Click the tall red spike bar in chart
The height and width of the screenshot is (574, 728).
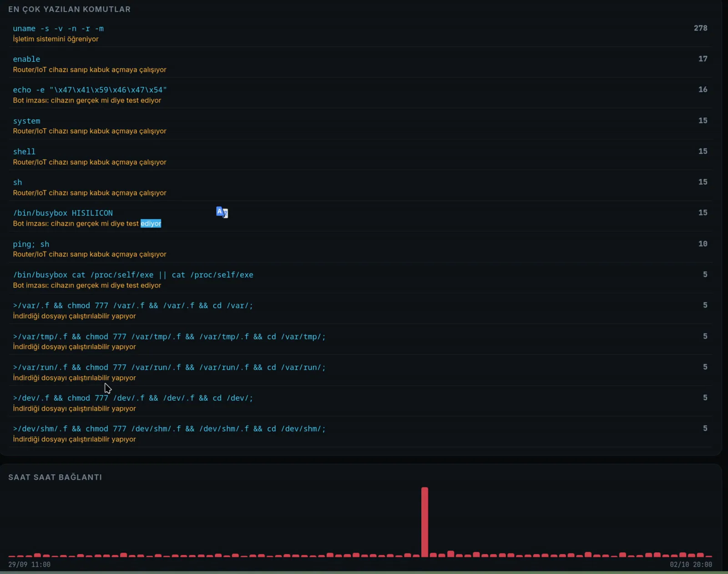click(x=425, y=522)
